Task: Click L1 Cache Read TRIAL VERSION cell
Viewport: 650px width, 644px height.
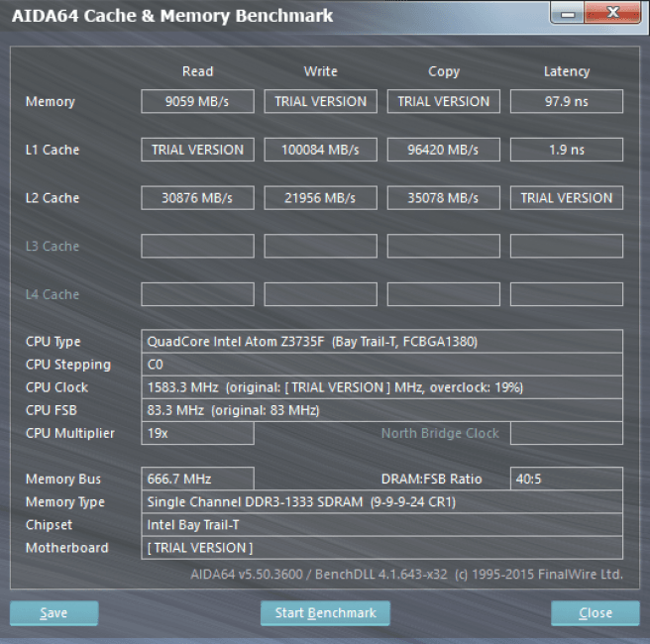Action: click(x=197, y=150)
